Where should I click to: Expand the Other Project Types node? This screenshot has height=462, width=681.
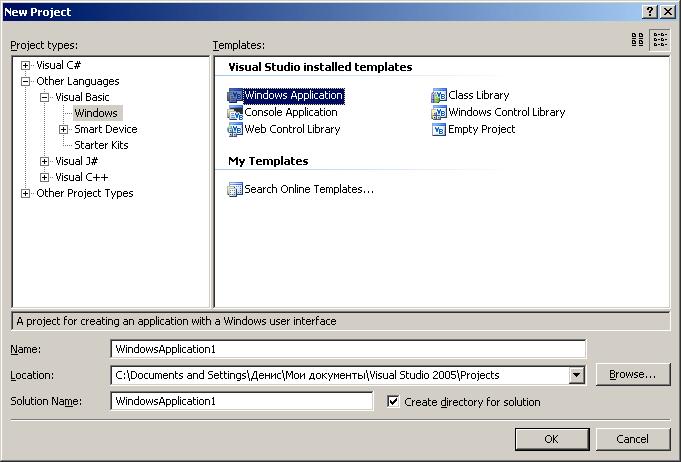pos(25,194)
